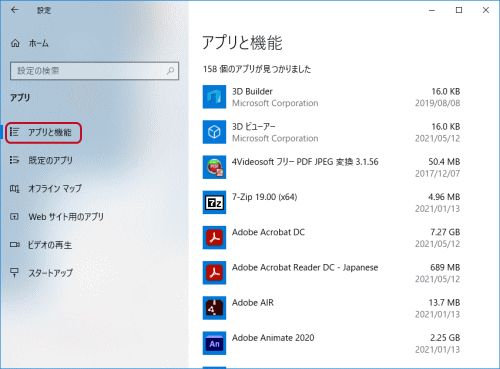Click the Adobe AIR app icon
Viewport: 500px width, 369px height.
pyautogui.click(x=214, y=308)
